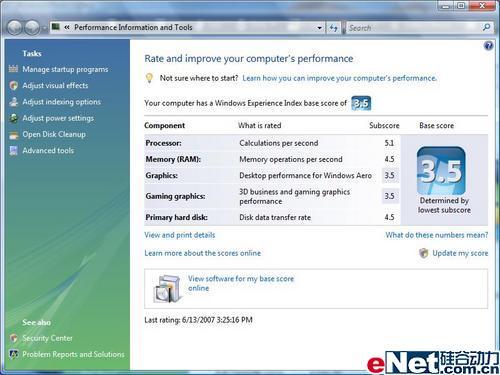Open Problem Reports and Solutions link
500x375 pixels.
(x=73, y=354)
